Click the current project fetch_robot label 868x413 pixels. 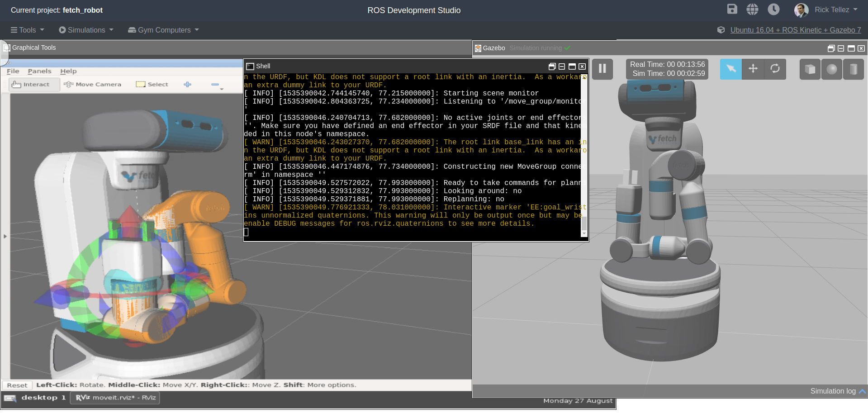(x=57, y=10)
